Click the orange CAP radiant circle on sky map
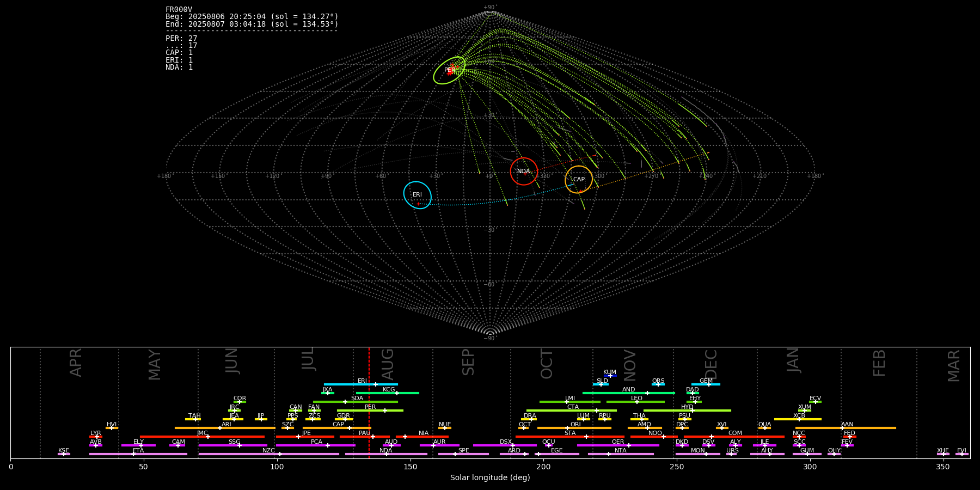Screen dimensions: 980x490 pos(579,180)
